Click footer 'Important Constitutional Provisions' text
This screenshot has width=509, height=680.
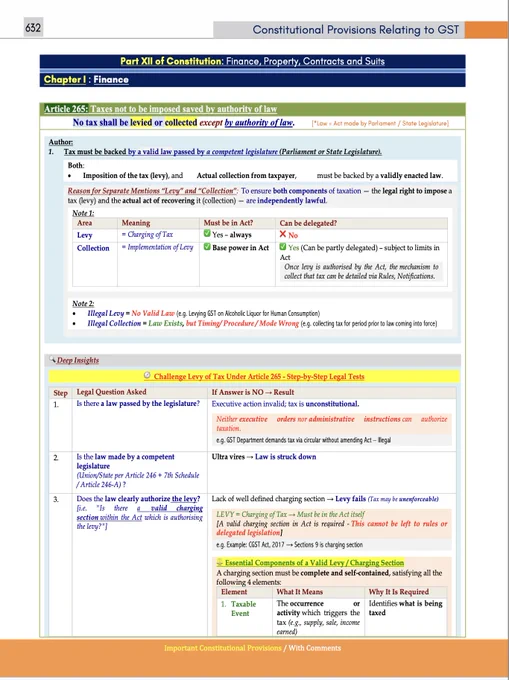[x=222, y=648]
